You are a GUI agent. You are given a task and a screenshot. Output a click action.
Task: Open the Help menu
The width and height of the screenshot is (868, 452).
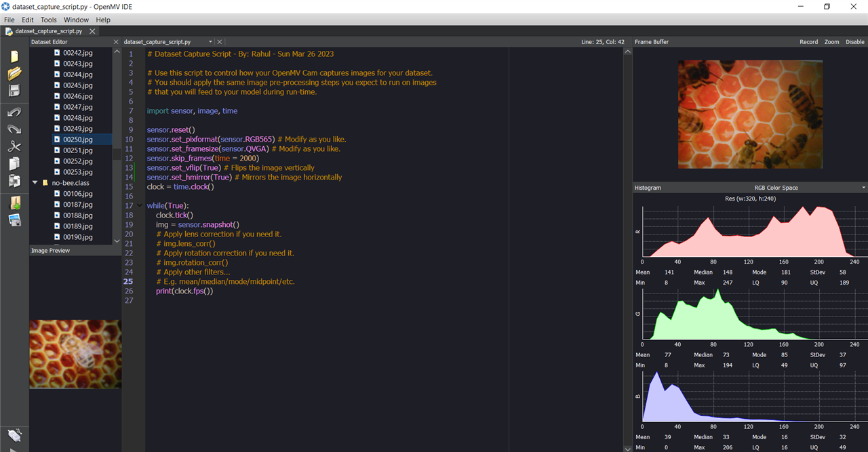click(x=103, y=20)
